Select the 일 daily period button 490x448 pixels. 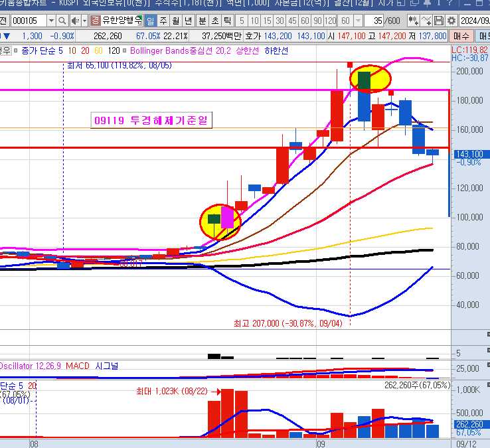coord(150,21)
